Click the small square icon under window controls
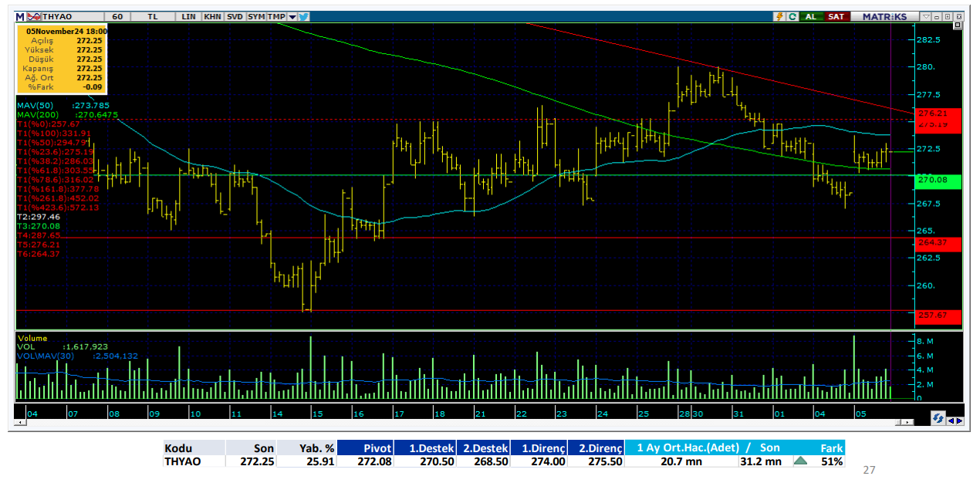 click(958, 26)
